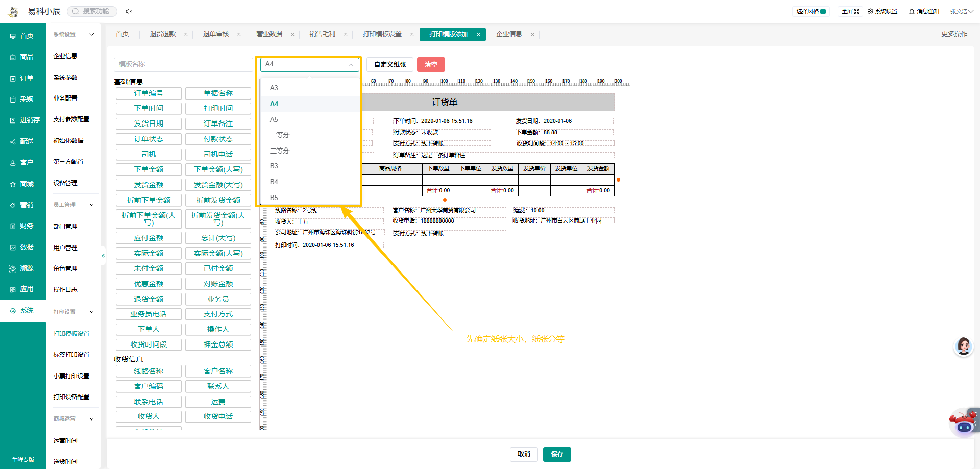
Task: Click the 模板名称 input field
Action: [x=183, y=64]
